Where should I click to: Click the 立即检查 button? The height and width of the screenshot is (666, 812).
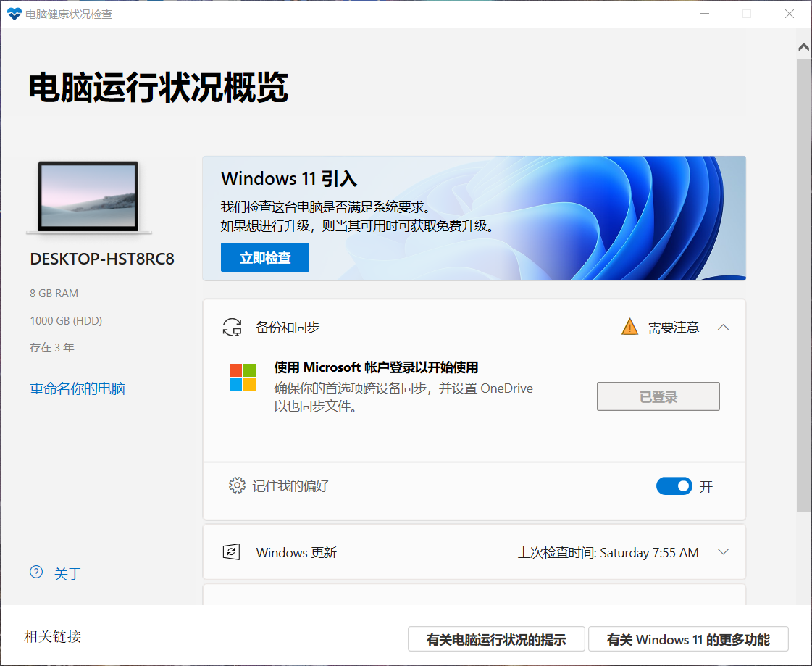pos(264,257)
